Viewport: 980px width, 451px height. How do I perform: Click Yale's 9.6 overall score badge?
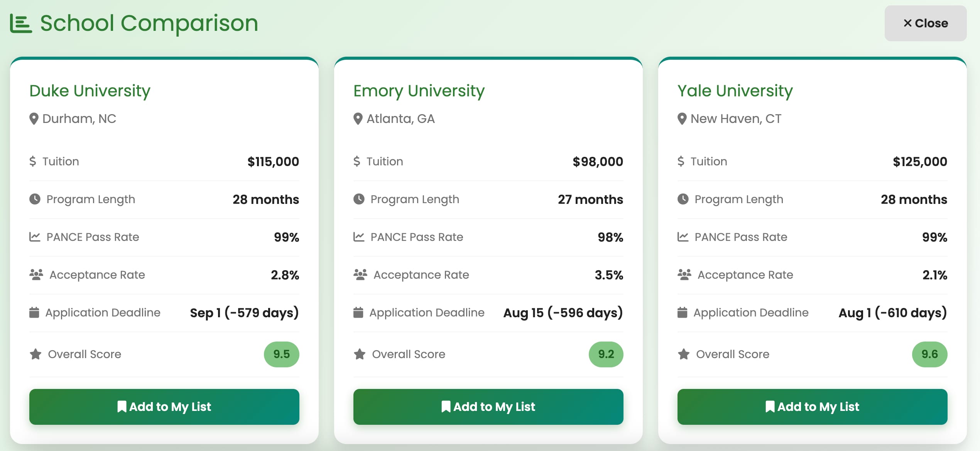click(930, 354)
